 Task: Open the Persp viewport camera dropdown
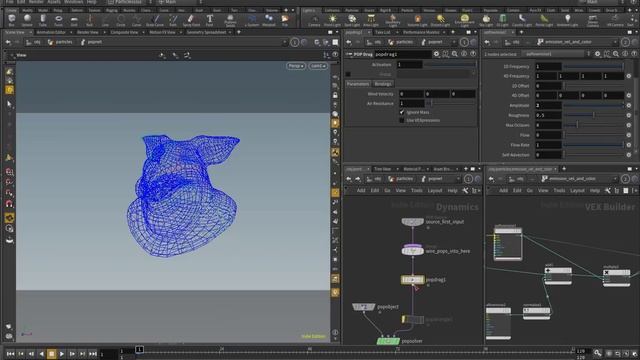click(296, 66)
